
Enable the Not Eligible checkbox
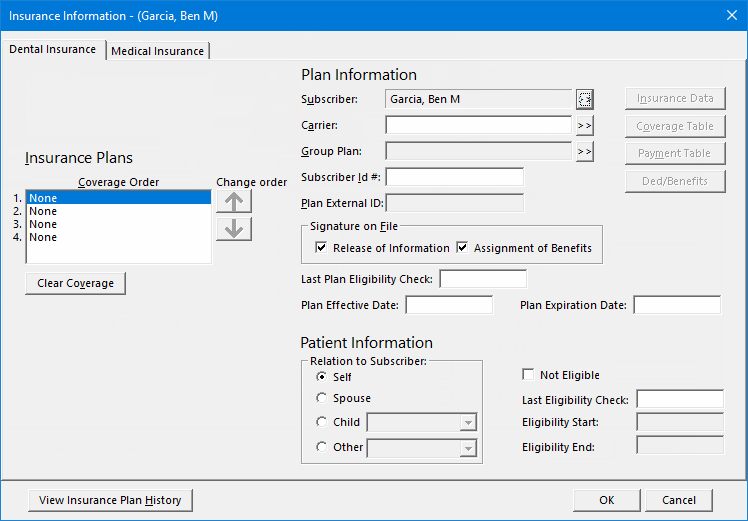click(x=528, y=375)
